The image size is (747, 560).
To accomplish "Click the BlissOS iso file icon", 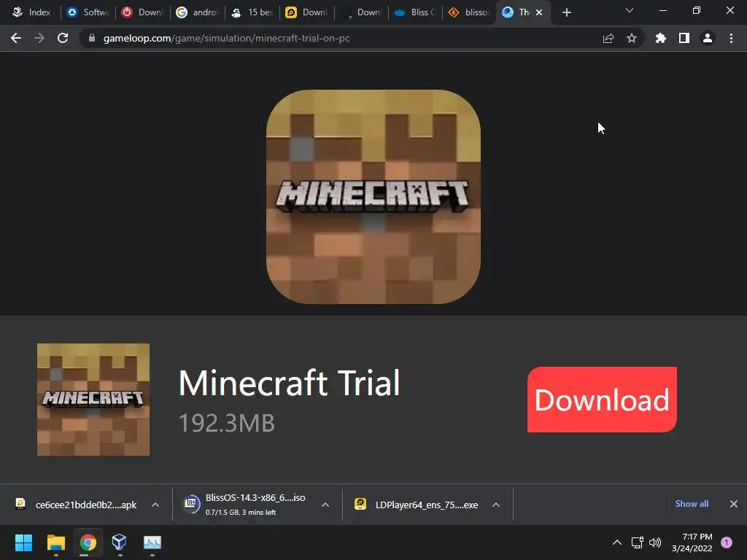I will point(191,503).
